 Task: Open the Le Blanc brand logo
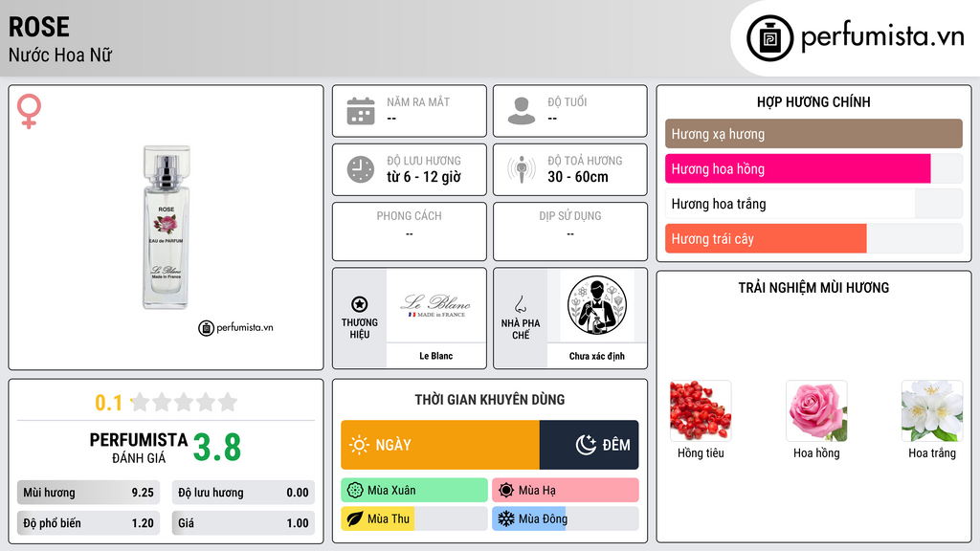point(435,305)
